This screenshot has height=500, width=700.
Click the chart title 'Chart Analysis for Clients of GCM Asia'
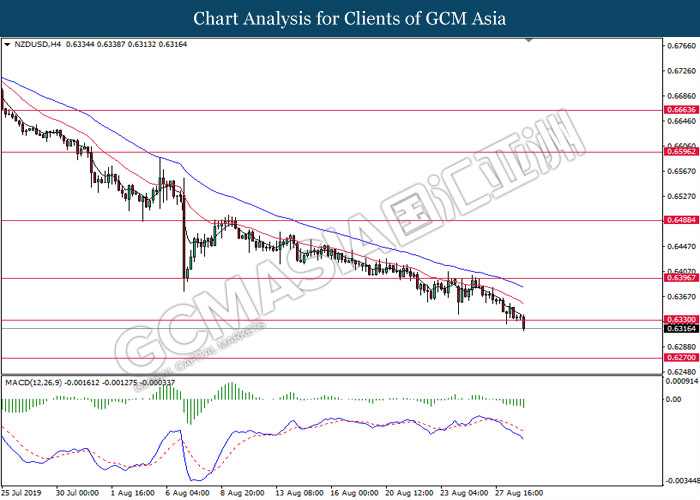349,18
